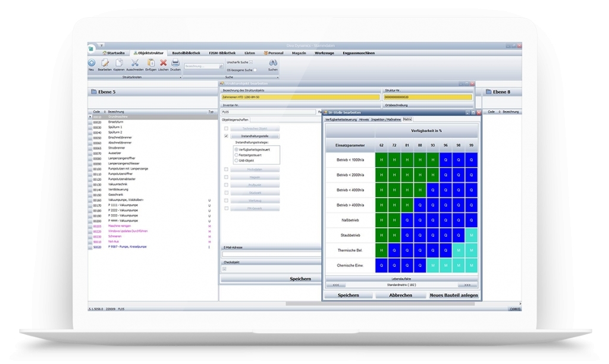Click the E-Mail-Adresse input field
The image size is (609, 364).
(x=271, y=254)
